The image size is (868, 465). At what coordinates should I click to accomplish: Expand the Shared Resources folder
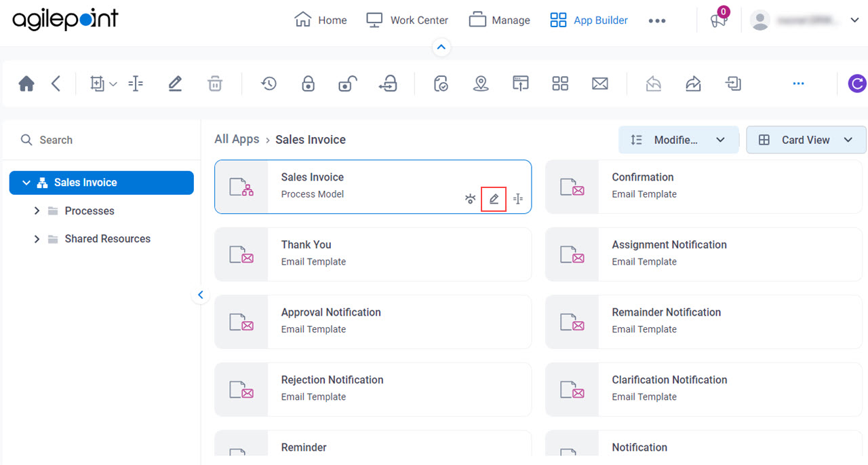37,239
